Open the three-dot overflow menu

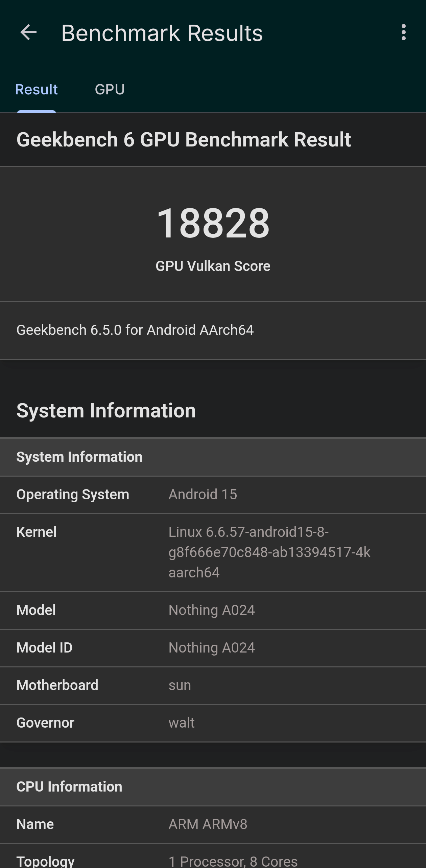403,32
